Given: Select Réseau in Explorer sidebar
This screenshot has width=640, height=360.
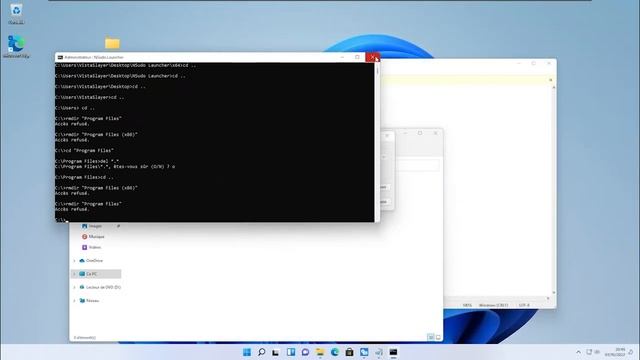Looking at the screenshot, I should [x=92, y=301].
